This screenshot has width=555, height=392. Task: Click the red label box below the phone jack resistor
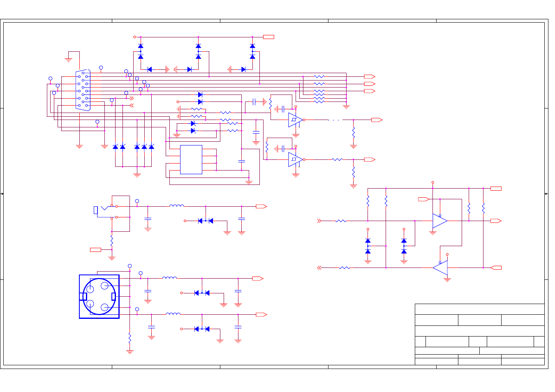coord(95,250)
